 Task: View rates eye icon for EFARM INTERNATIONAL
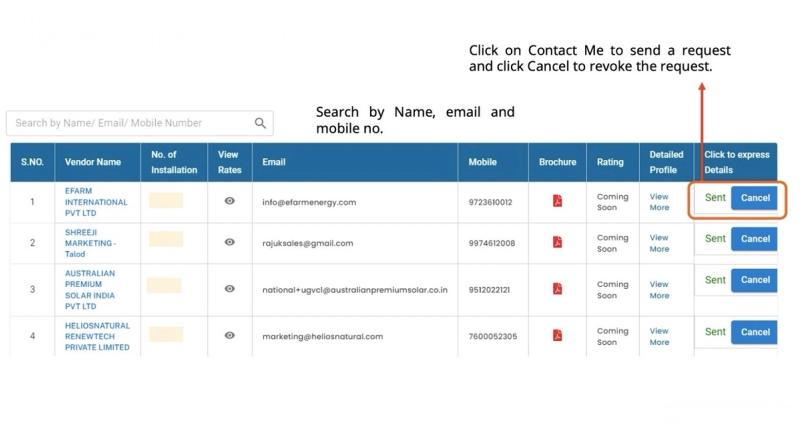click(x=230, y=201)
